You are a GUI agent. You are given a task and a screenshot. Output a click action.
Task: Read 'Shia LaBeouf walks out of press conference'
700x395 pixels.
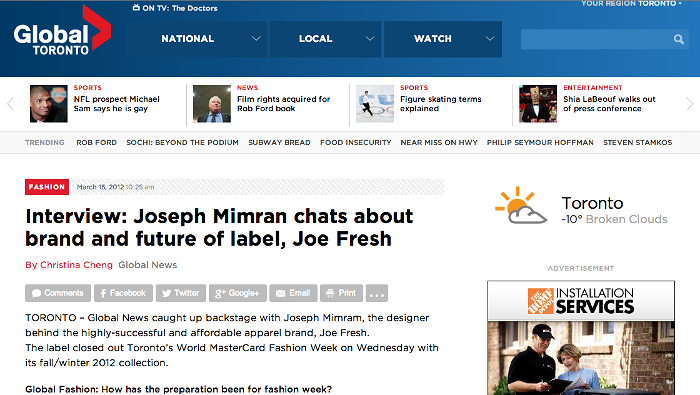click(609, 104)
